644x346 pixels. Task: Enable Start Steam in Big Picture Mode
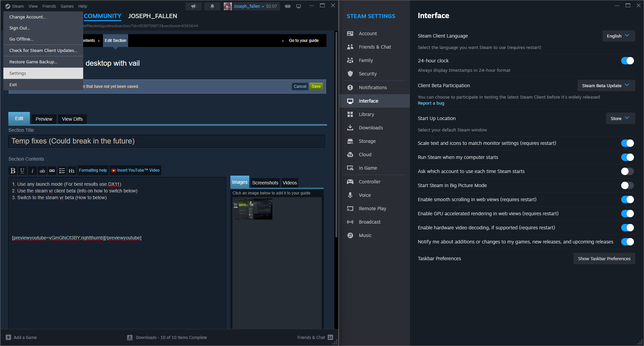627,185
